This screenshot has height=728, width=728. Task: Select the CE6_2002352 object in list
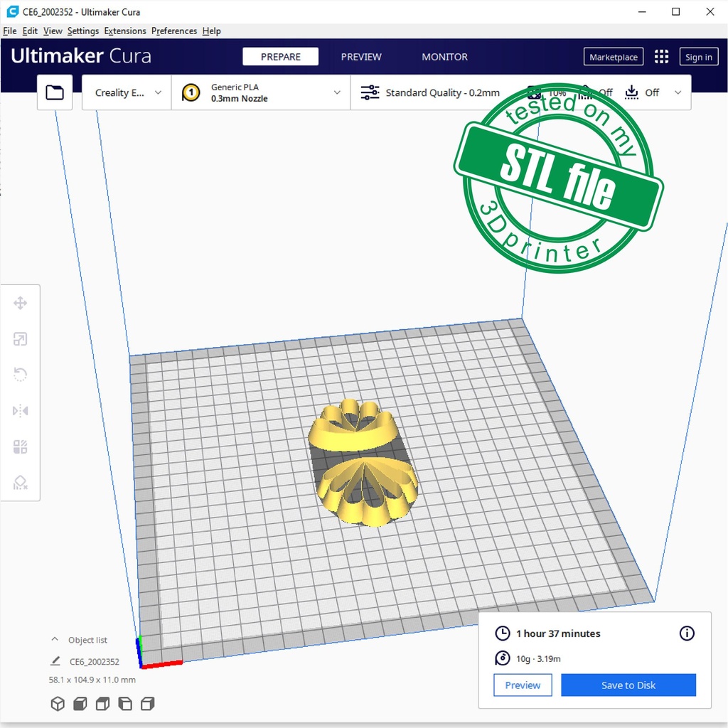94,662
